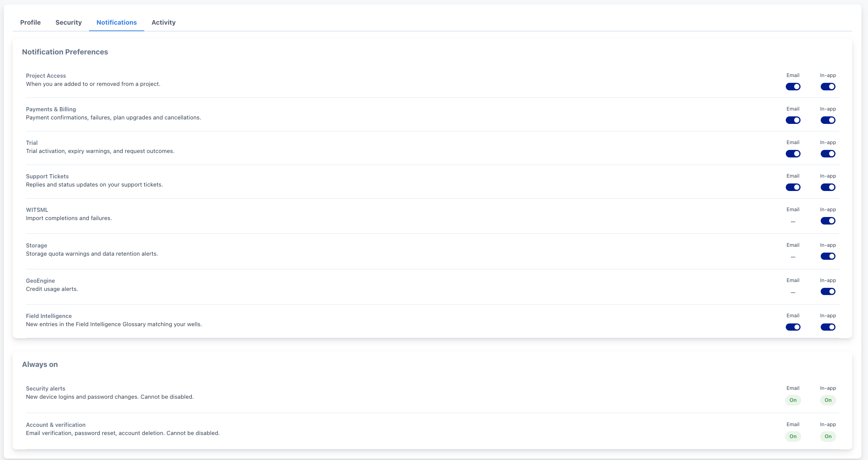Click Account & verification in-app On badge
This screenshot has height=460, width=868.
tap(828, 436)
